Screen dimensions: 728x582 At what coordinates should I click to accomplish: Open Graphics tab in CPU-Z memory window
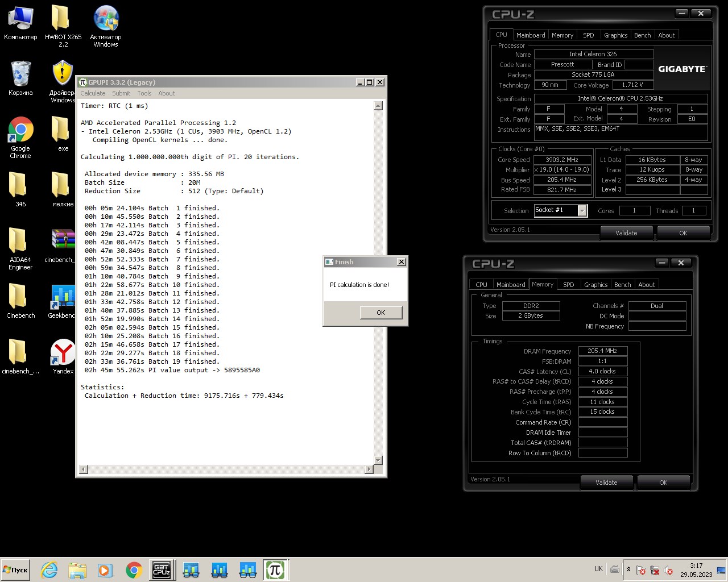pos(595,285)
